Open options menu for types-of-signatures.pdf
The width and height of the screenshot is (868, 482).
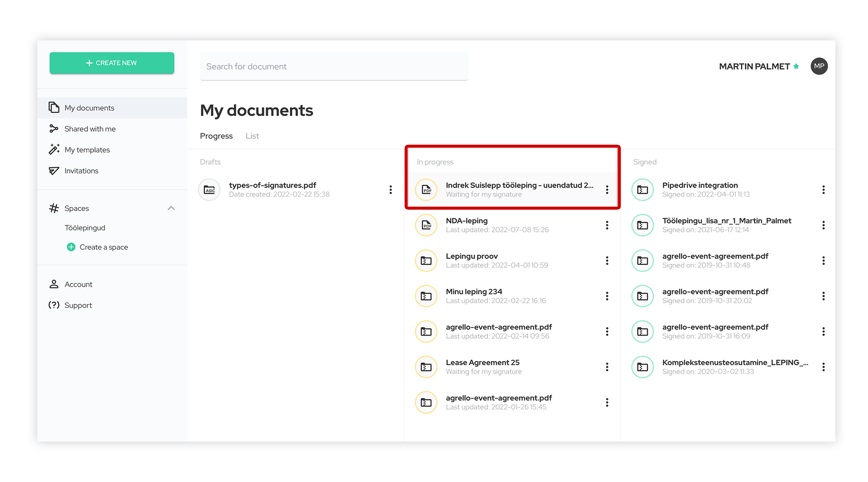coord(391,189)
